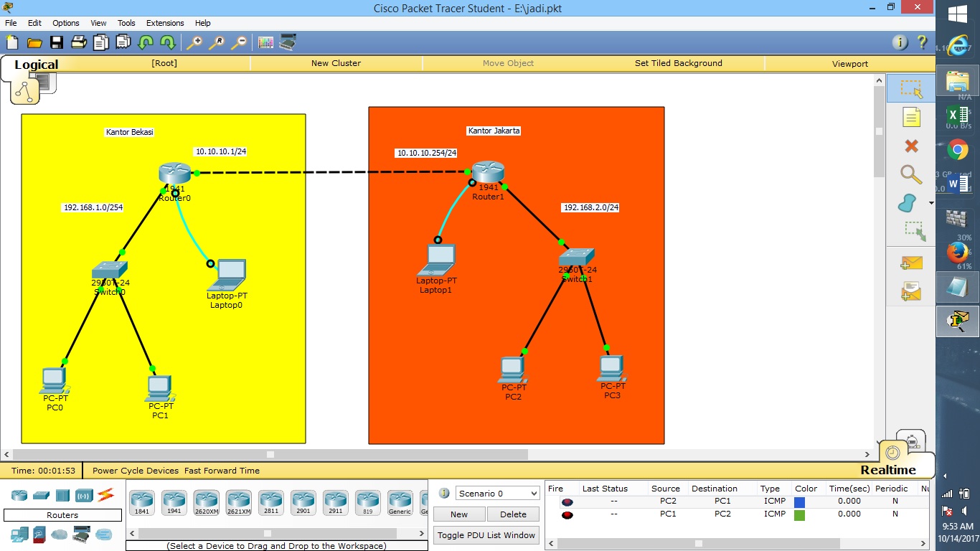Image resolution: width=980 pixels, height=551 pixels.
Task: Fire the PC2 to PC1 PDU
Action: click(x=567, y=502)
